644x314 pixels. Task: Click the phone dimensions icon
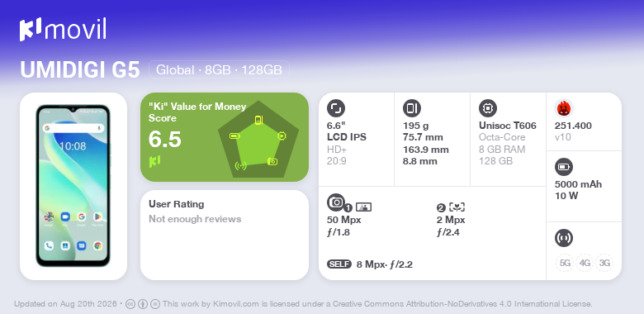pos(412,108)
